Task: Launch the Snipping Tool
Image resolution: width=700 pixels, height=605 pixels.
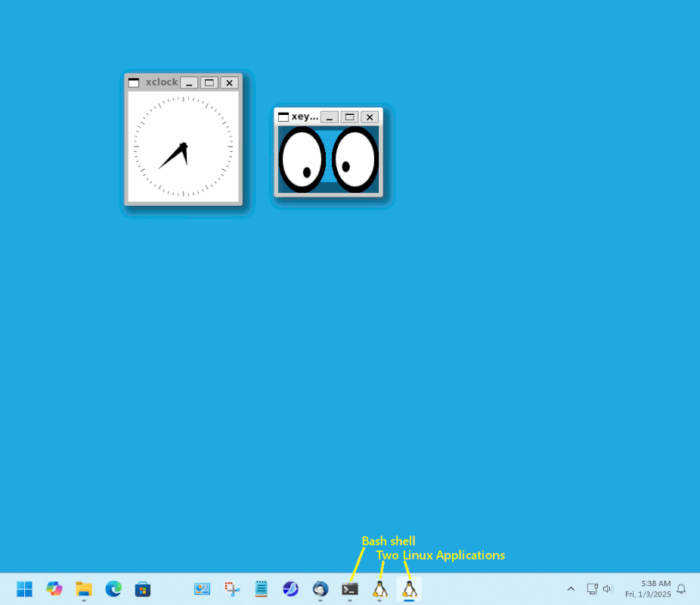Action: tap(232, 589)
